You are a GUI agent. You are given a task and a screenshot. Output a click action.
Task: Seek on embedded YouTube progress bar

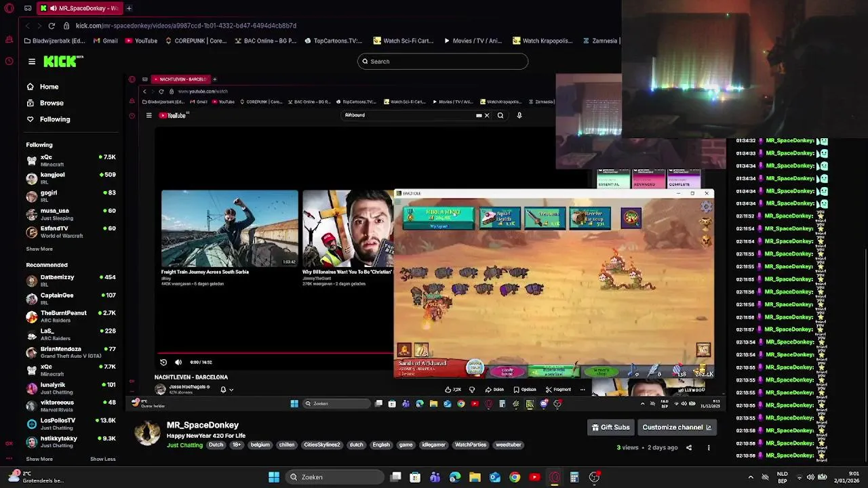click(x=276, y=353)
